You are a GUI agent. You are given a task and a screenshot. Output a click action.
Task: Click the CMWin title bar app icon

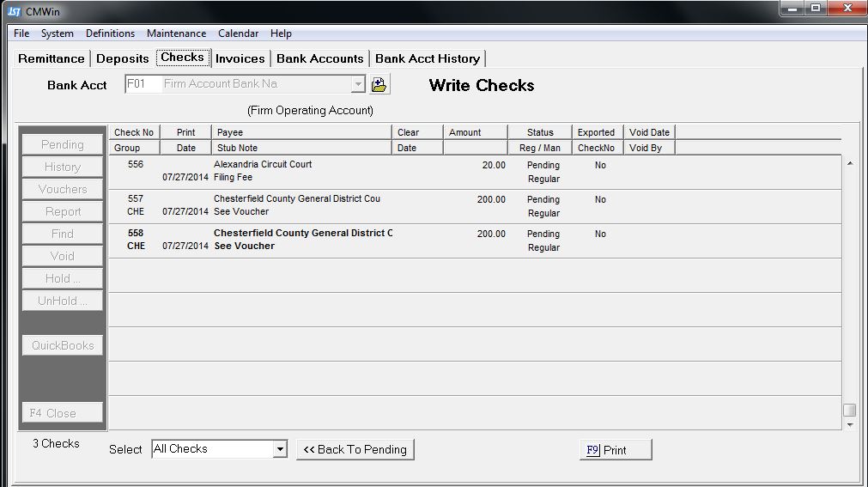(x=13, y=11)
